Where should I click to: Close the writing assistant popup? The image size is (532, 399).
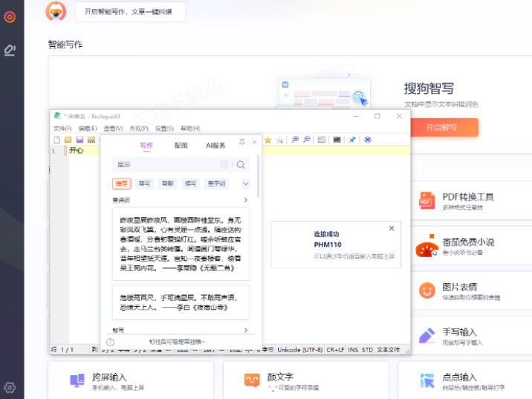pyautogui.click(x=254, y=142)
